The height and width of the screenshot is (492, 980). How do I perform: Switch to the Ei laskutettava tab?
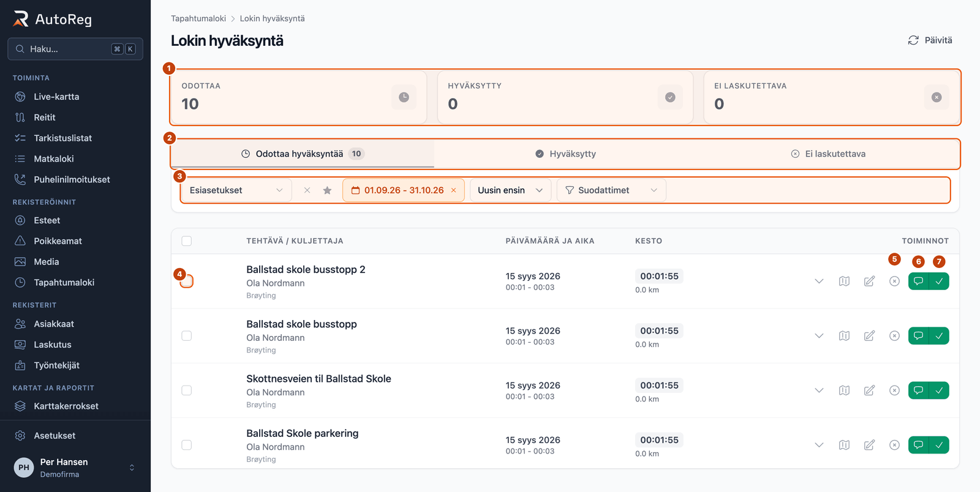(x=828, y=154)
